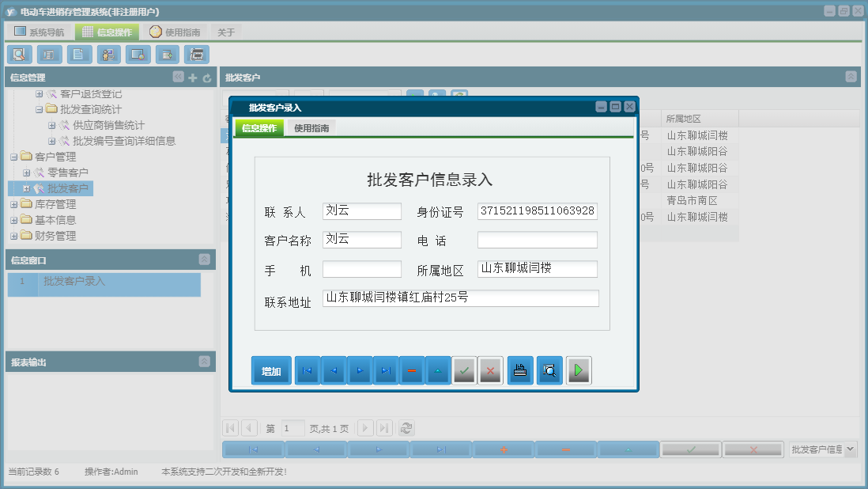Open the main 使用指南 tab with globe icon

pos(175,32)
